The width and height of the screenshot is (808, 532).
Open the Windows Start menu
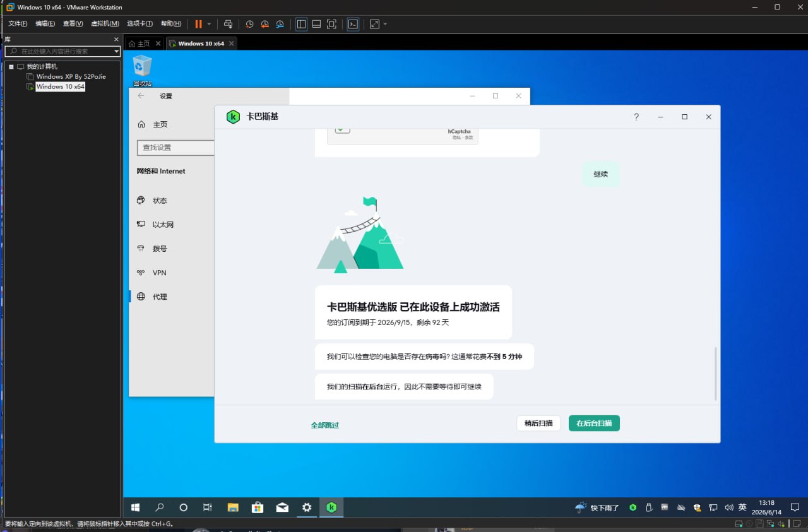pyautogui.click(x=135, y=507)
